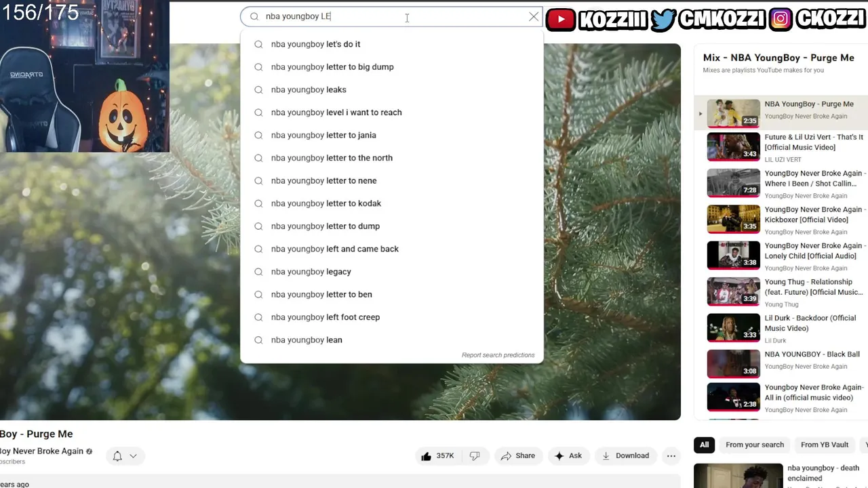This screenshot has height=488, width=868.
Task: Select suggestion "nba youngboy leaks"
Action: [x=392, y=89]
